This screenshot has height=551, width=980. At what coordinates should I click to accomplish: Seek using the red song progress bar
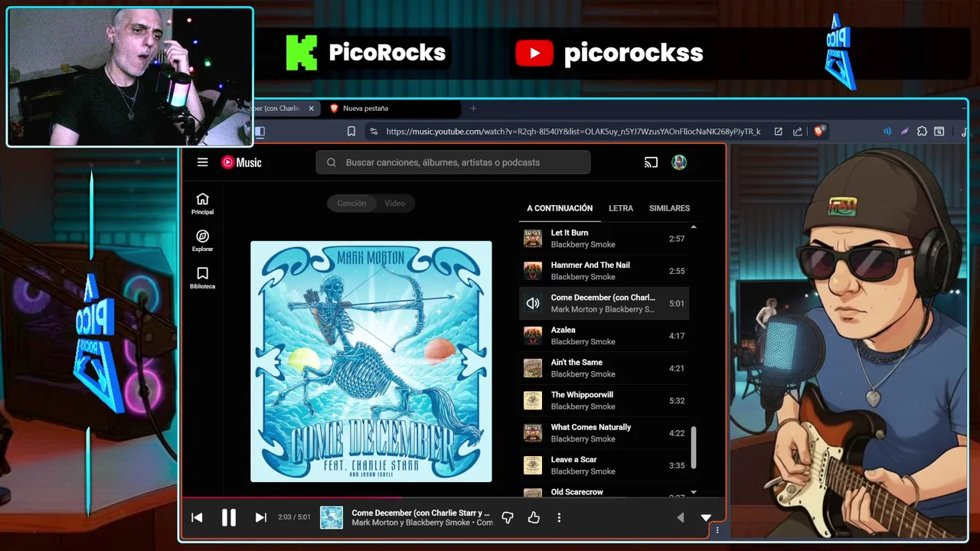453,498
